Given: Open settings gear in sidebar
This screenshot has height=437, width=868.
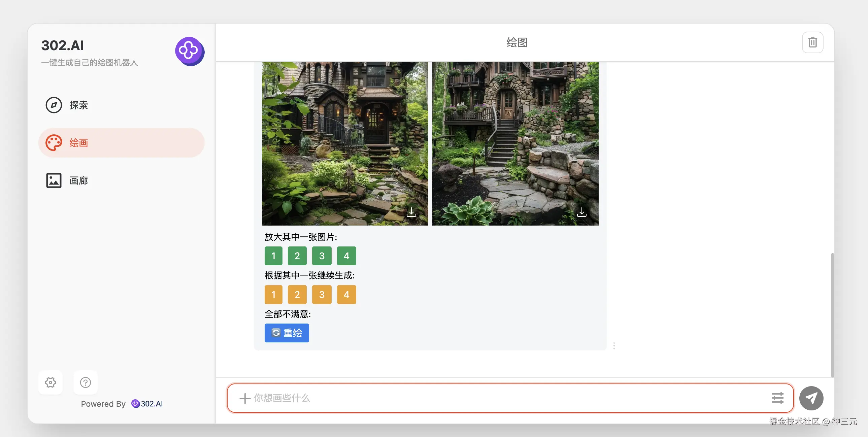Looking at the screenshot, I should 51,382.
